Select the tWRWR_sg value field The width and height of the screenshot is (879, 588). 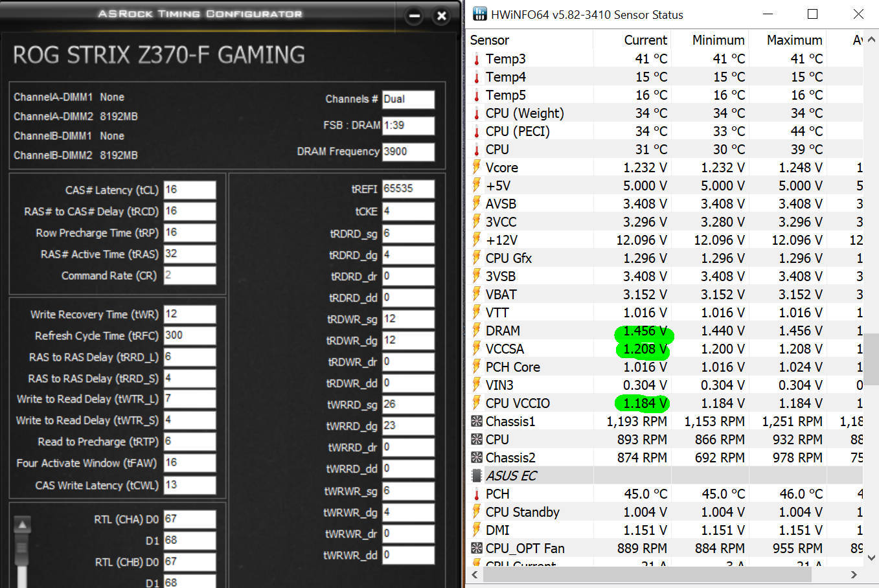point(408,491)
